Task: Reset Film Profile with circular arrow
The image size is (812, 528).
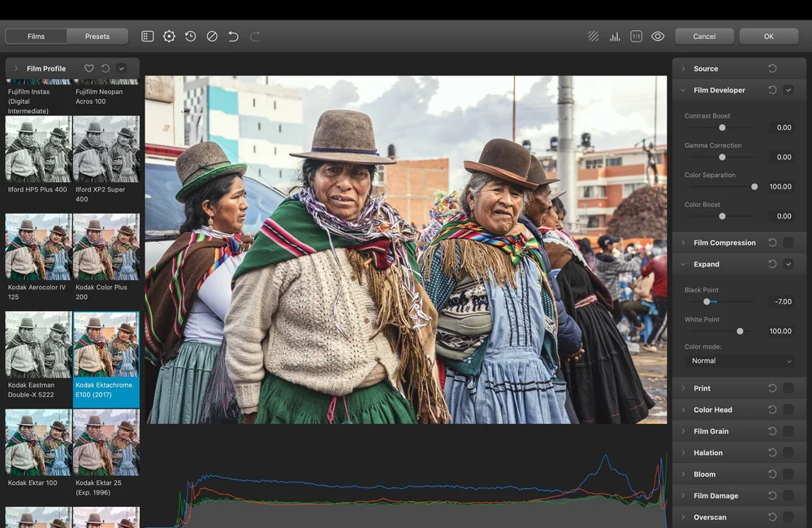Action: [x=106, y=68]
